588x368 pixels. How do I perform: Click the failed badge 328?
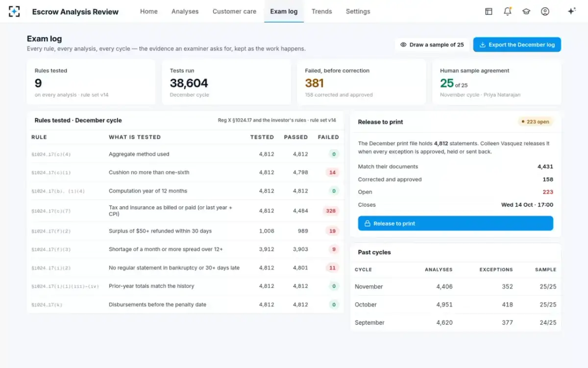pyautogui.click(x=331, y=211)
